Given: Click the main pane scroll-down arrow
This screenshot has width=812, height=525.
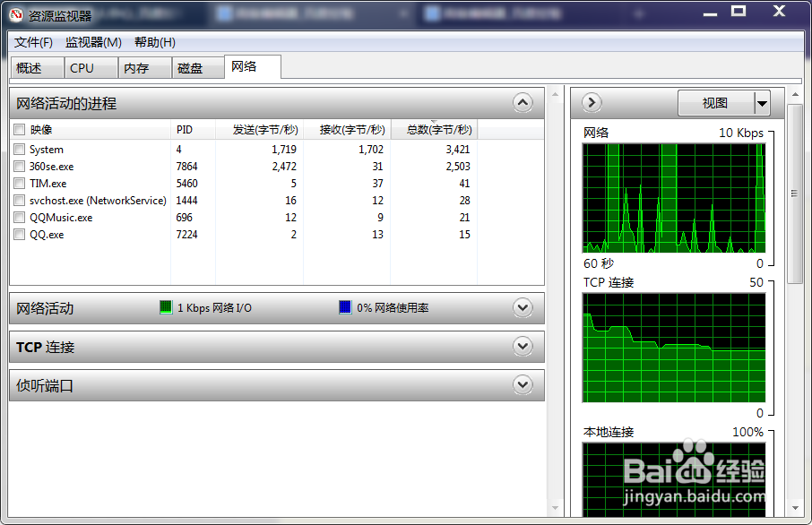Looking at the screenshot, I should [555, 508].
